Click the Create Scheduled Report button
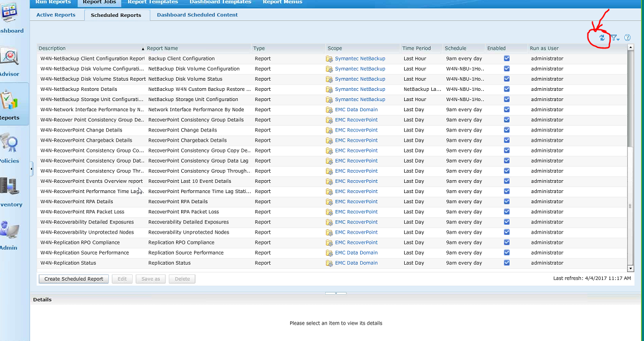 tap(74, 279)
